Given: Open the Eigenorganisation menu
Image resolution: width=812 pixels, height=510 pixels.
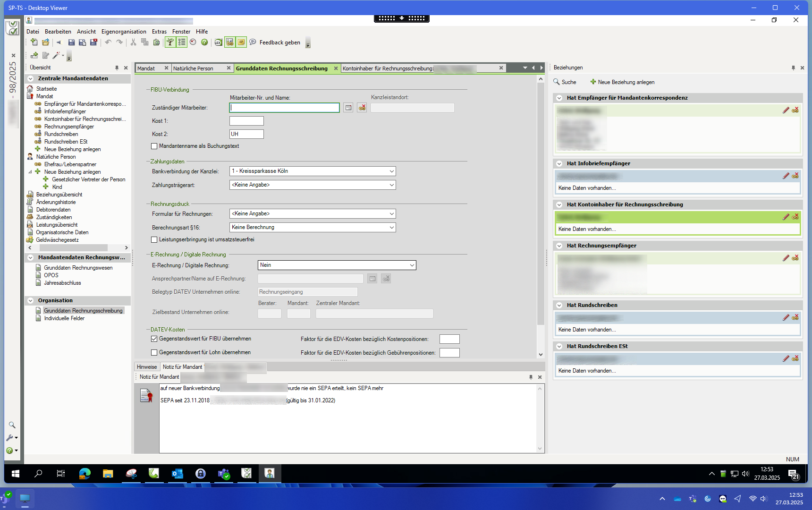Looking at the screenshot, I should [x=124, y=32].
